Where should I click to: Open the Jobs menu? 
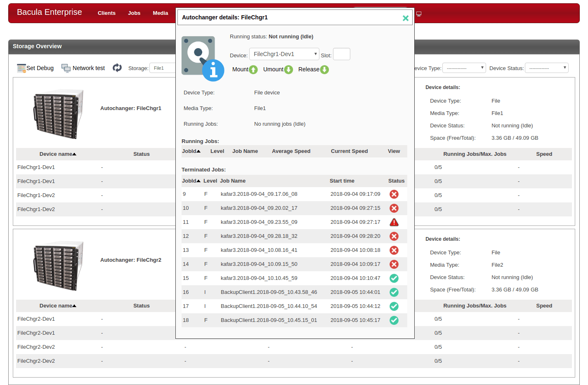[134, 13]
